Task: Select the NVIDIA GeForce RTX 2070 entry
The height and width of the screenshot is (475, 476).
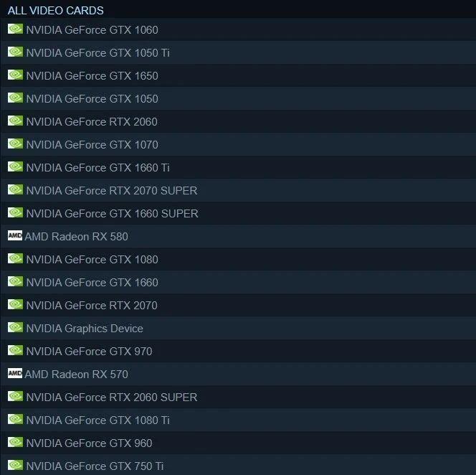Action: [x=238, y=305]
